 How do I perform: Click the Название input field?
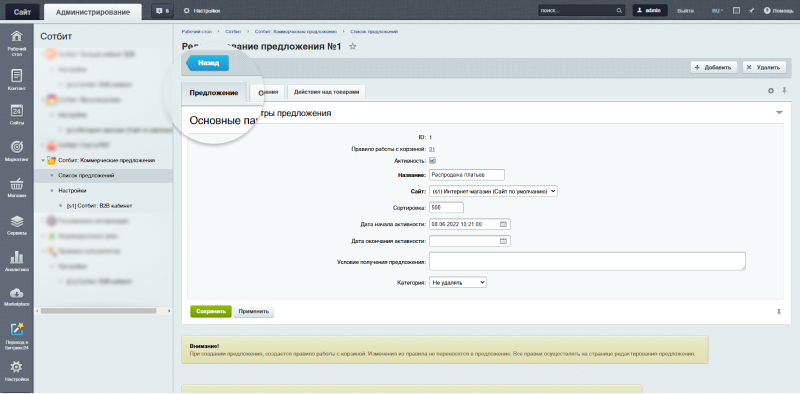(x=467, y=175)
